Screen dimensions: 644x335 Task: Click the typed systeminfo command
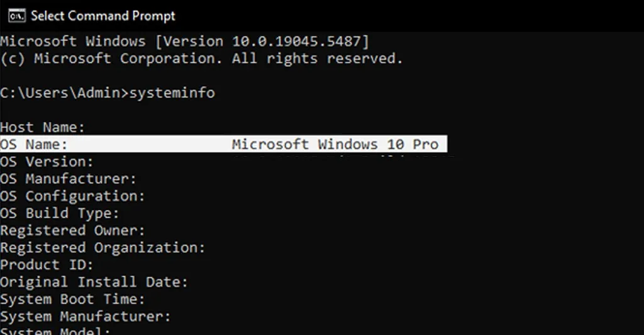coord(172,93)
